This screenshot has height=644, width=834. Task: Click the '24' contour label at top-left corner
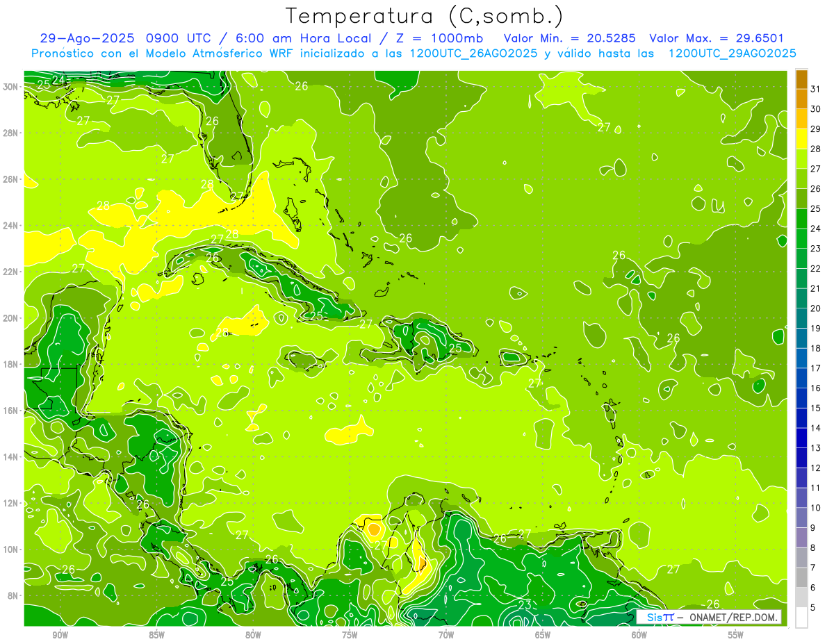pyautogui.click(x=58, y=81)
